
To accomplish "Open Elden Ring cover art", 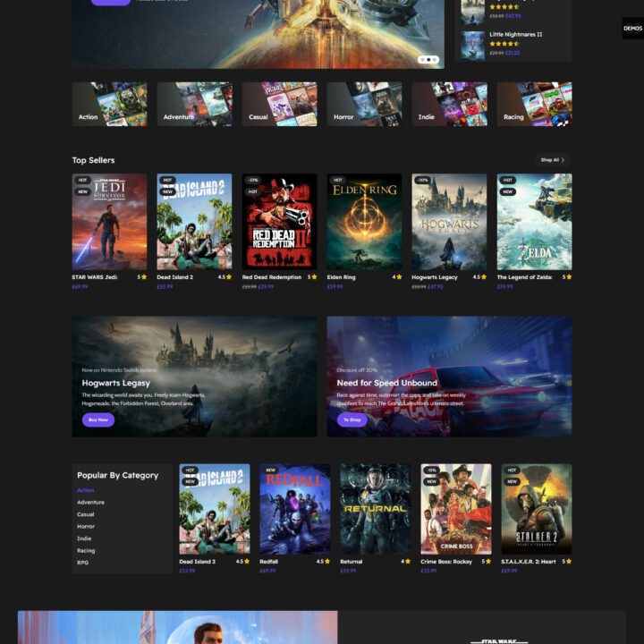I will (x=364, y=222).
